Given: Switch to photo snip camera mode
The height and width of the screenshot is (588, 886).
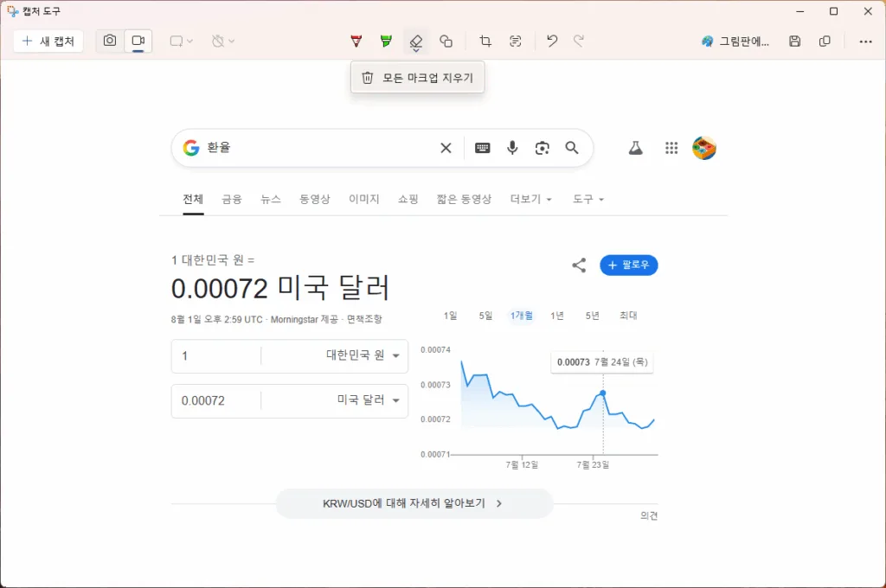Looking at the screenshot, I should [110, 41].
